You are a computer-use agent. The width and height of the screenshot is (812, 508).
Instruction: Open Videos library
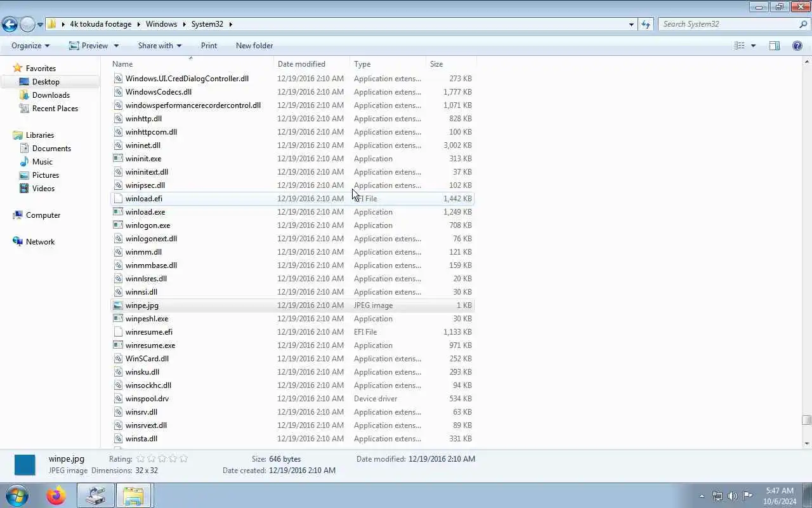[43, 189]
